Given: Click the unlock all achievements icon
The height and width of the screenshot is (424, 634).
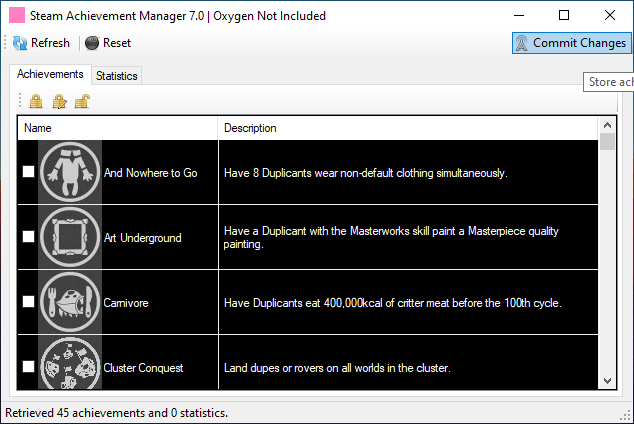Looking at the screenshot, I should [82, 101].
